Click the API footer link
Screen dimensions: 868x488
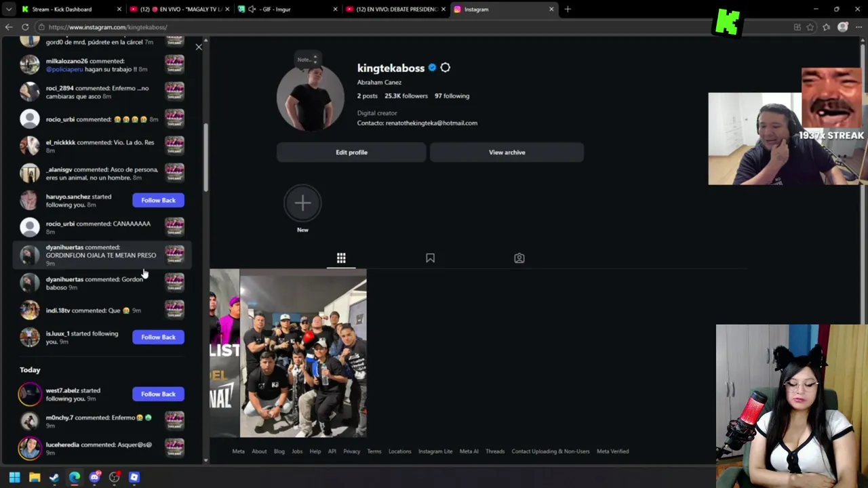pyautogui.click(x=332, y=451)
